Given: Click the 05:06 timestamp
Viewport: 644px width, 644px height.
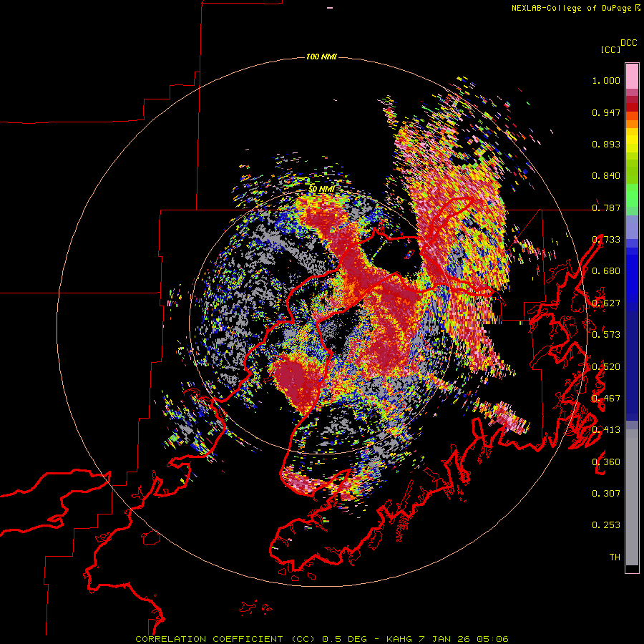Looking at the screenshot, I should coord(492,639).
